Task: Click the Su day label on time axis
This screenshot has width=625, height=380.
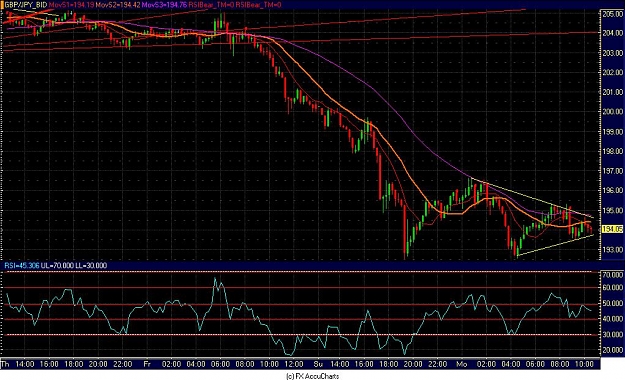Action: (318, 364)
